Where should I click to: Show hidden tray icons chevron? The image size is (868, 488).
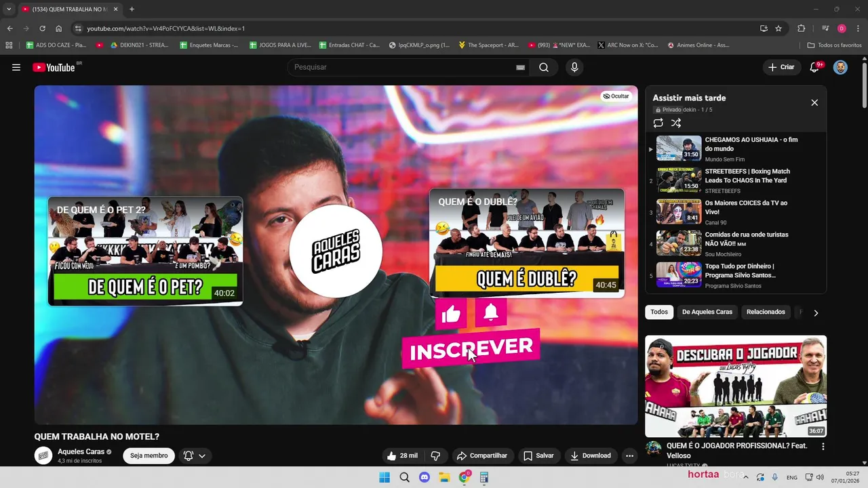click(x=746, y=477)
